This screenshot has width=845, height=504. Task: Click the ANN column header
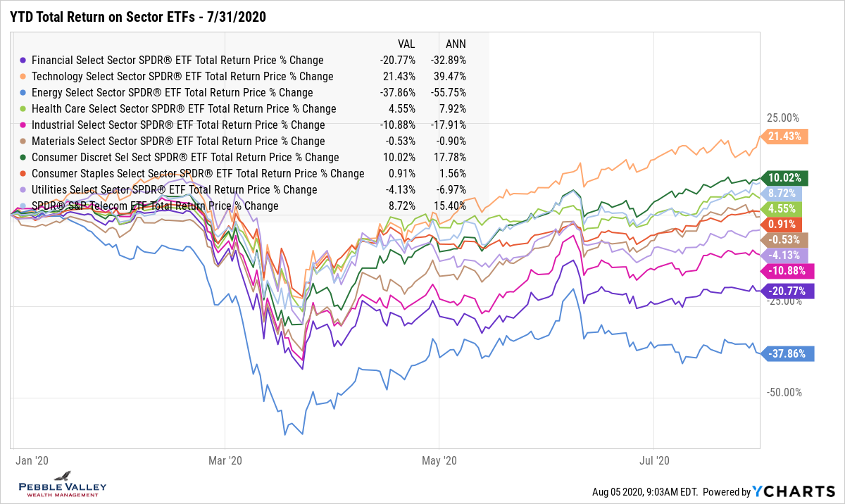pyautogui.click(x=456, y=44)
